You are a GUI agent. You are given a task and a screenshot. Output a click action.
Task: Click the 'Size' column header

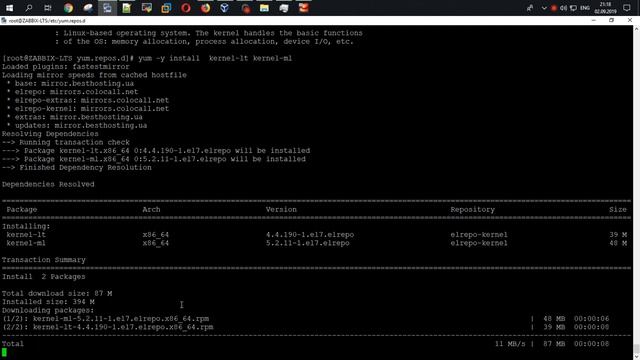pos(618,209)
